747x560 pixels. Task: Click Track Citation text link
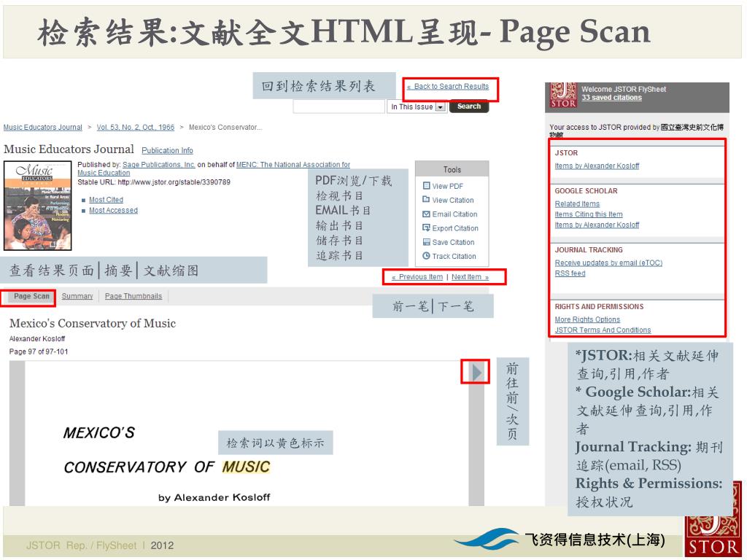tap(454, 256)
